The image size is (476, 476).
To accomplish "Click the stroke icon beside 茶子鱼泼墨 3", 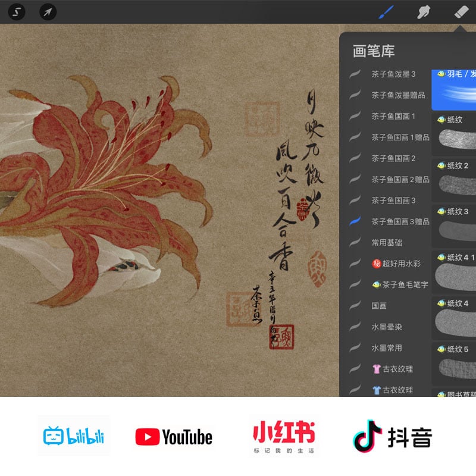I will [355, 74].
